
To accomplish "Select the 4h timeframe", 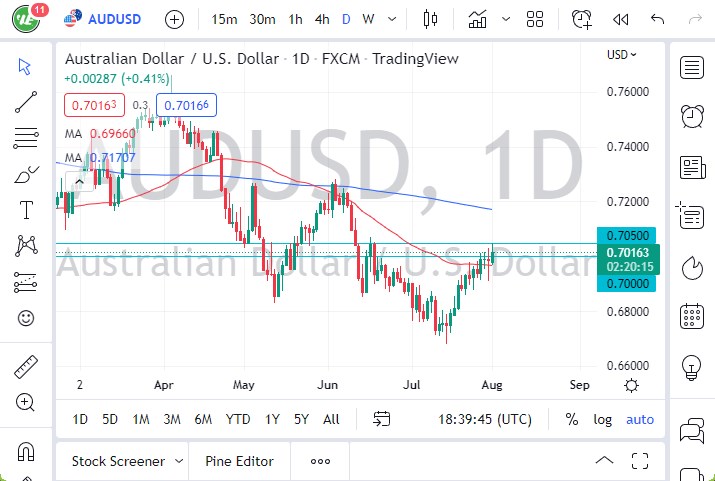I will [321, 19].
